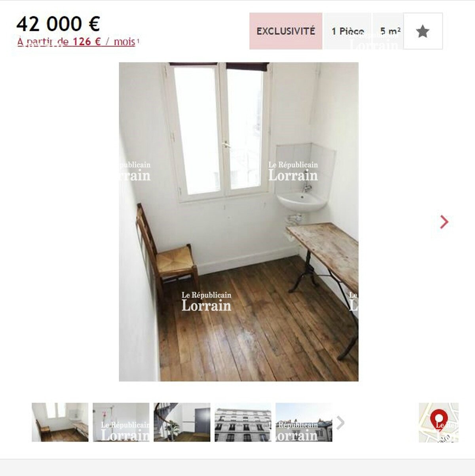The image size is (475, 476).
Task: Click the main room photo
Action: pos(239,222)
